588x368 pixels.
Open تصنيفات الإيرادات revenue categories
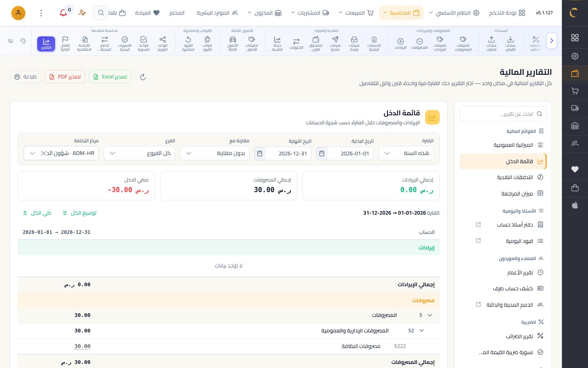440,44
